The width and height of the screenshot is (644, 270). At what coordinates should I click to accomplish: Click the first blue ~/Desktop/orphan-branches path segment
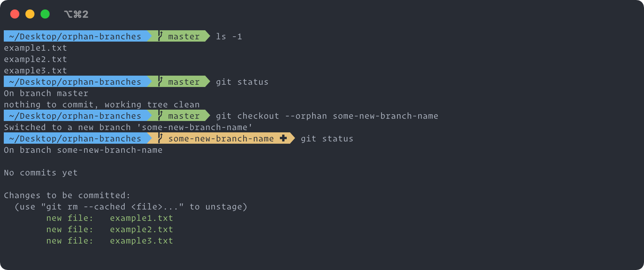(x=76, y=36)
